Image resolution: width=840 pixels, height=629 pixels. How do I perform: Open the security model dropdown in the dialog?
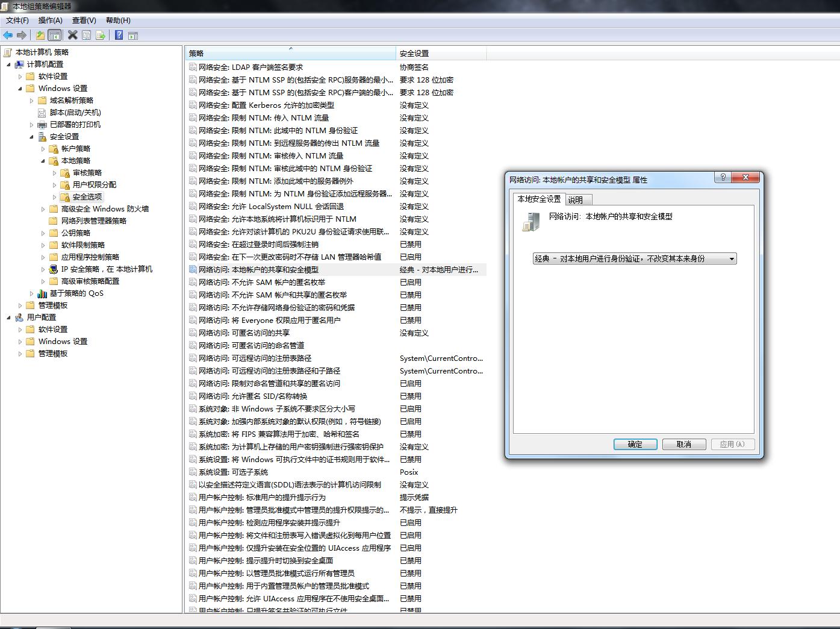[635, 258]
